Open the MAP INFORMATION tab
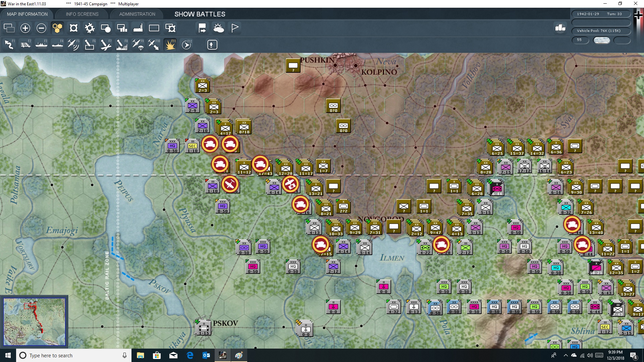The height and width of the screenshot is (362, 644). pos(27,14)
